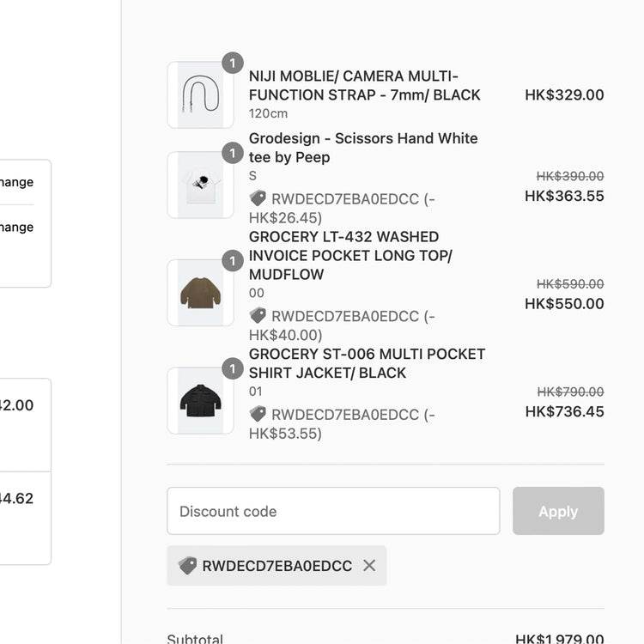Click the upper partially visible Change link
This screenshot has width=644, height=644.
pyautogui.click(x=17, y=182)
